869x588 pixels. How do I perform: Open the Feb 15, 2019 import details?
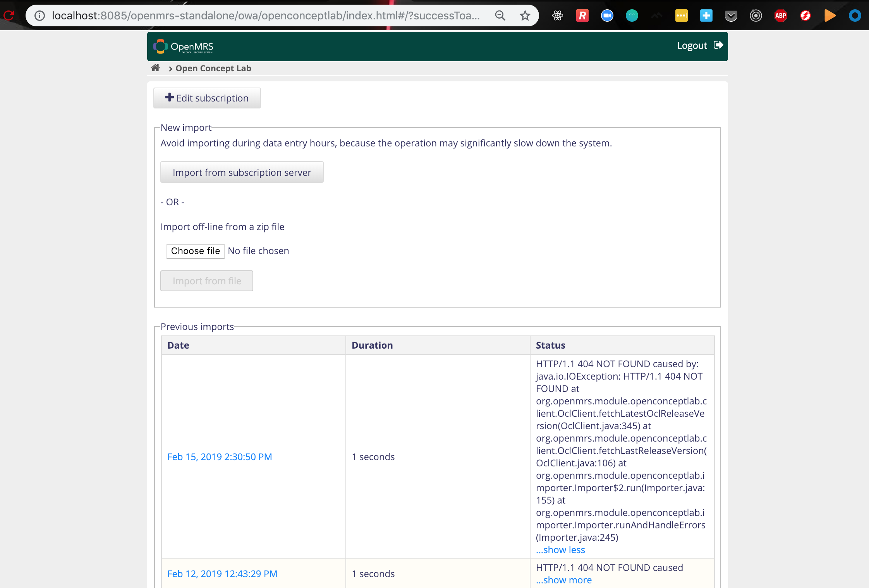pyautogui.click(x=220, y=457)
